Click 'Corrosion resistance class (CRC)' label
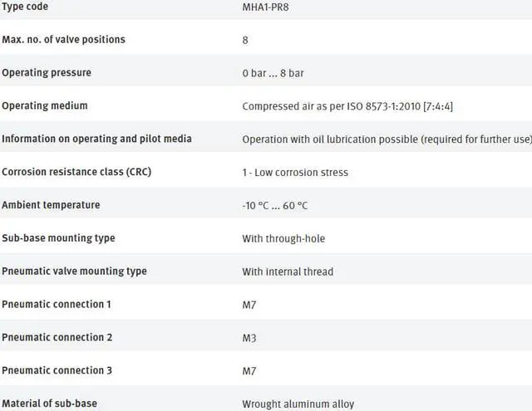This screenshot has height=411, width=532. coord(76,172)
